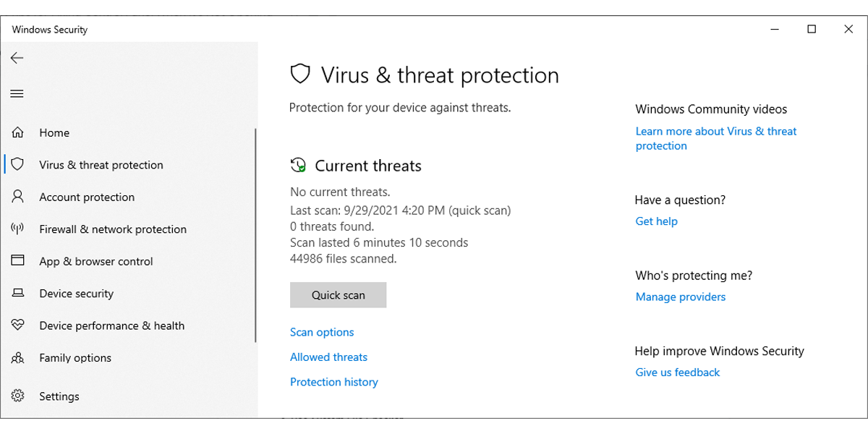
Task: Open Family options people icon
Action: click(x=18, y=358)
